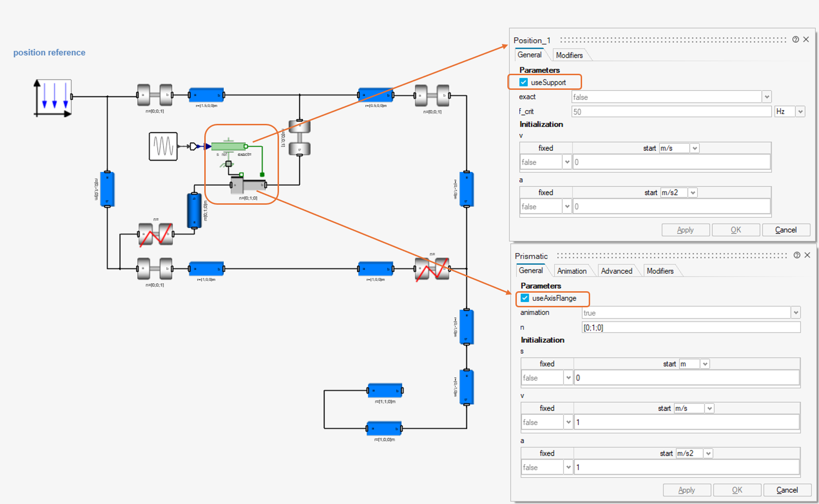The height and width of the screenshot is (504, 819).
Task: Toggle the useSupport checkbox
Action: click(523, 82)
